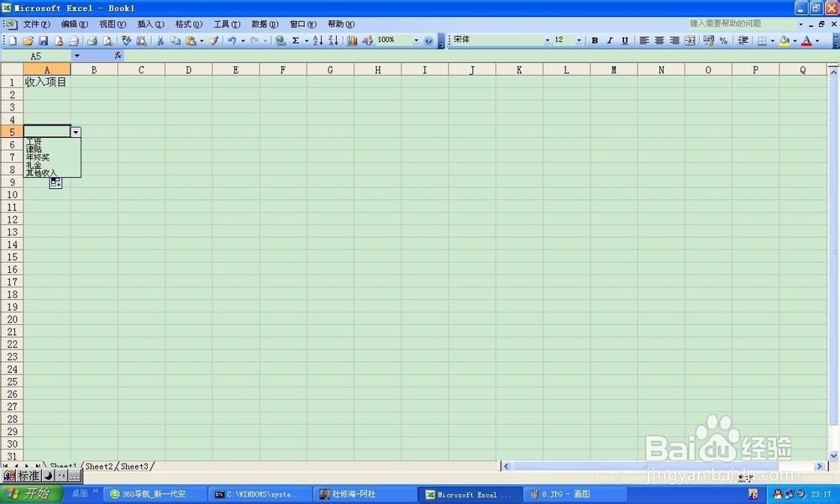This screenshot has height=504, width=840.
Task: Apply the yellow fill color bucket
Action: point(785,40)
